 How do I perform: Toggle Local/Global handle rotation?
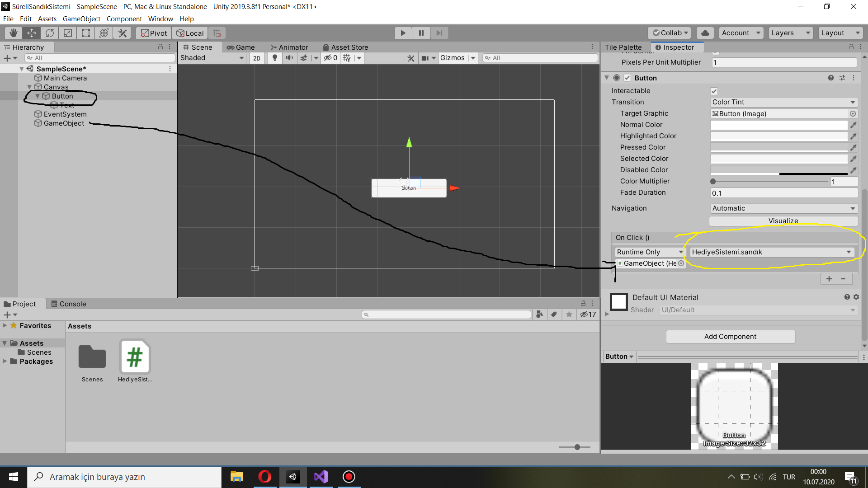click(190, 33)
